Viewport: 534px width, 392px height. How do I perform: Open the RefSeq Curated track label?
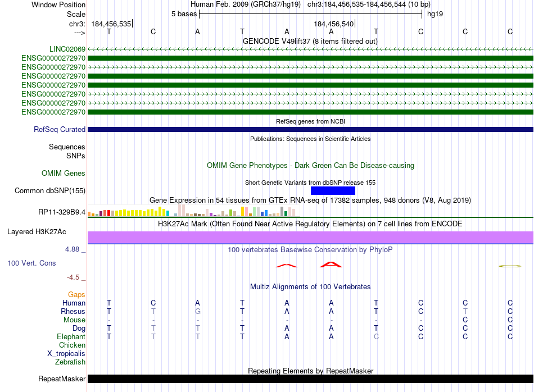click(x=59, y=129)
